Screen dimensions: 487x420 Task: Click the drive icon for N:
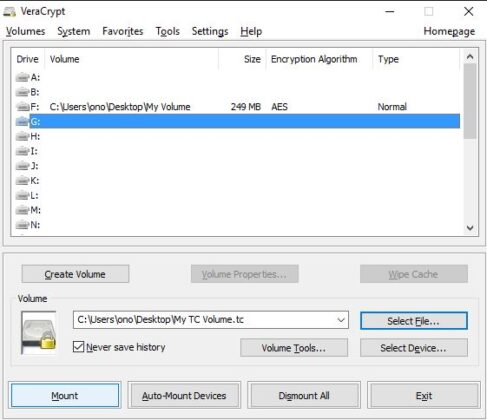[22, 225]
